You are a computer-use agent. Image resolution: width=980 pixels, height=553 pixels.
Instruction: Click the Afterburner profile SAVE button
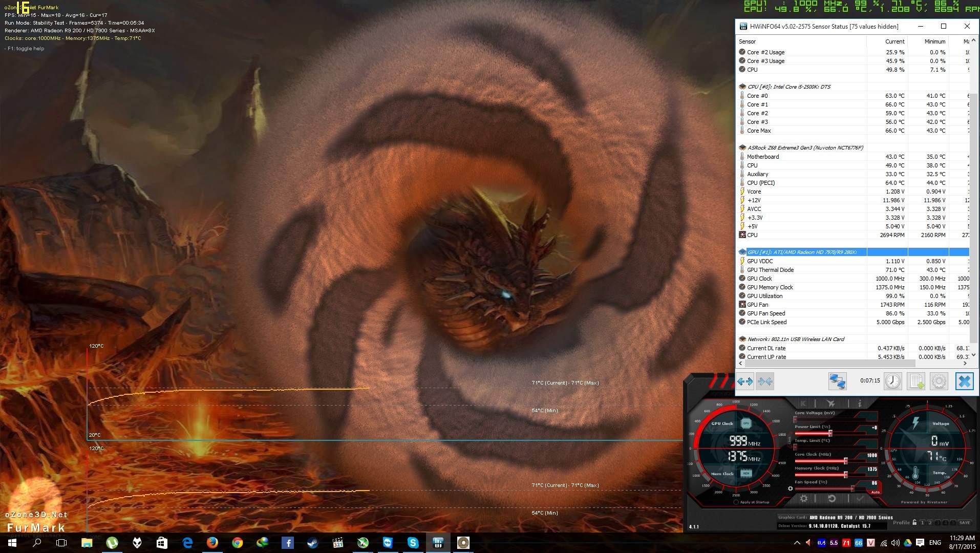pyautogui.click(x=965, y=523)
